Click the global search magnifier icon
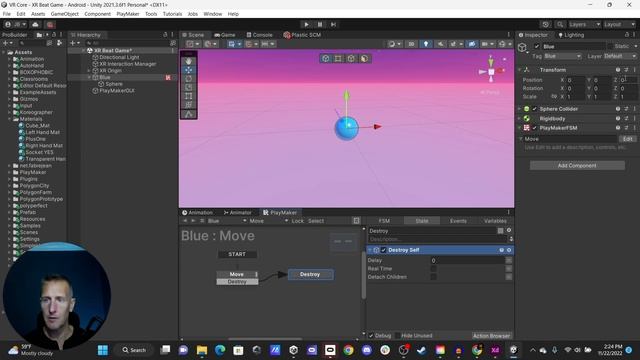 (560, 24)
